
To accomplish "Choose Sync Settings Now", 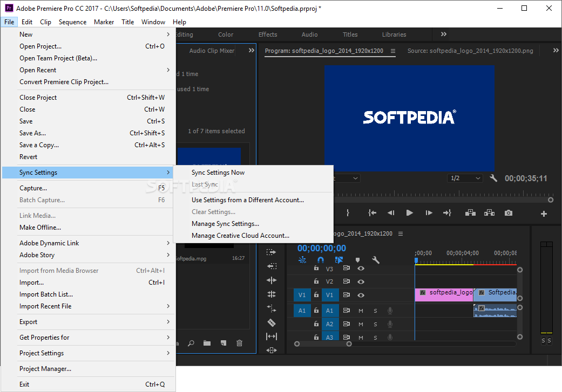I will coord(253,173).
